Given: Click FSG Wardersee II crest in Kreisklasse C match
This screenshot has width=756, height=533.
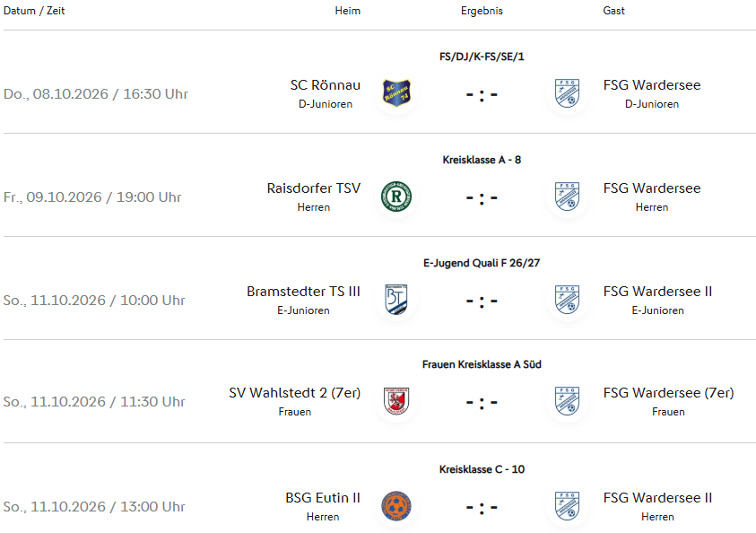Looking at the screenshot, I should pyautogui.click(x=567, y=506).
